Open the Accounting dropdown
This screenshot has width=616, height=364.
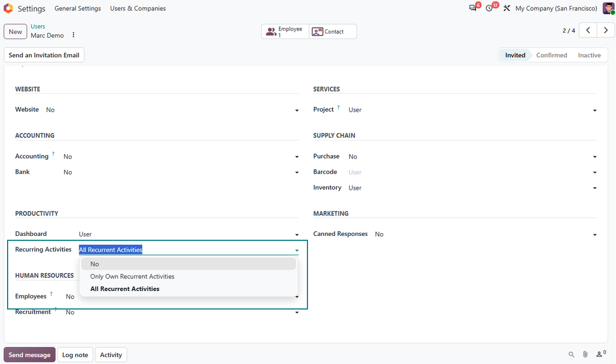coord(181,157)
